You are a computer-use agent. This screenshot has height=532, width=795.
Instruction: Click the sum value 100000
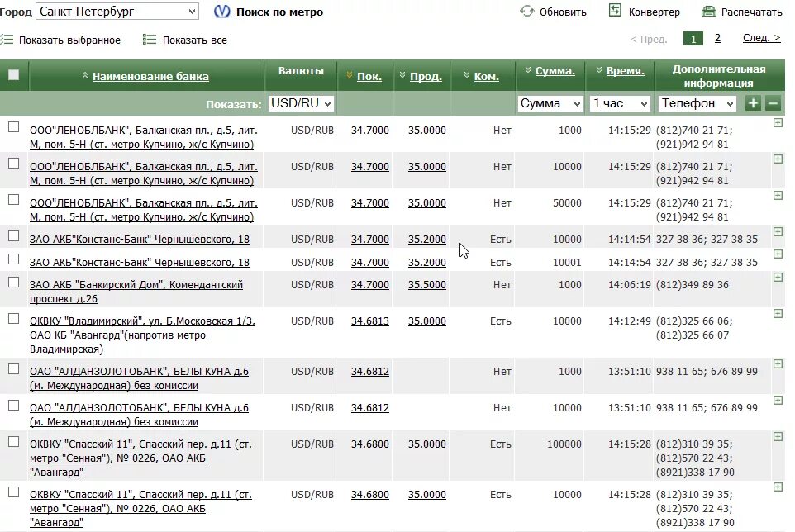point(564,444)
